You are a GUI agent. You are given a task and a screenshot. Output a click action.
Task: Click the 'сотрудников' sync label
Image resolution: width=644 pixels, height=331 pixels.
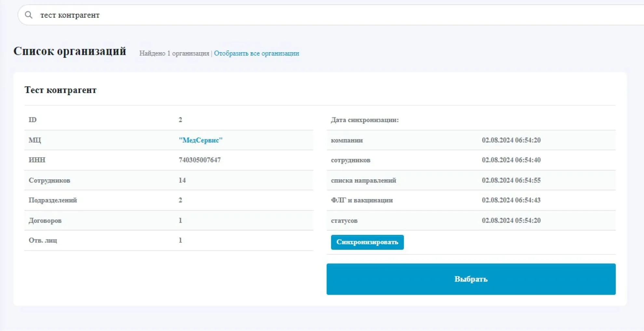(351, 160)
